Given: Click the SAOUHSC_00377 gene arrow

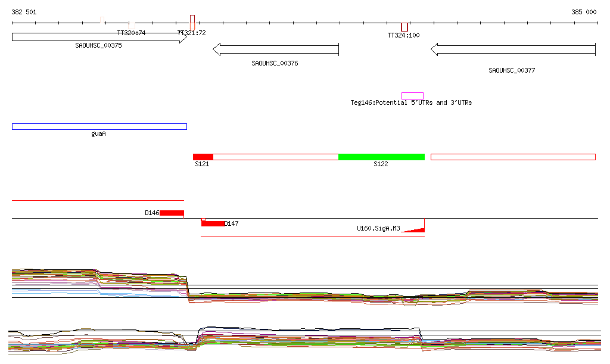Looking at the screenshot, I should coord(513,49).
